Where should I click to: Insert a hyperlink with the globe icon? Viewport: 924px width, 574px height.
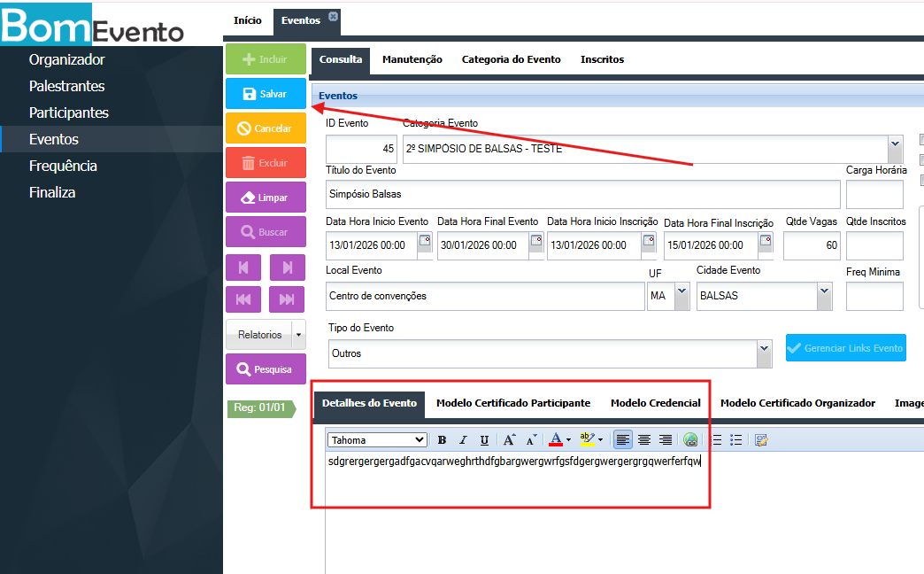(x=690, y=440)
